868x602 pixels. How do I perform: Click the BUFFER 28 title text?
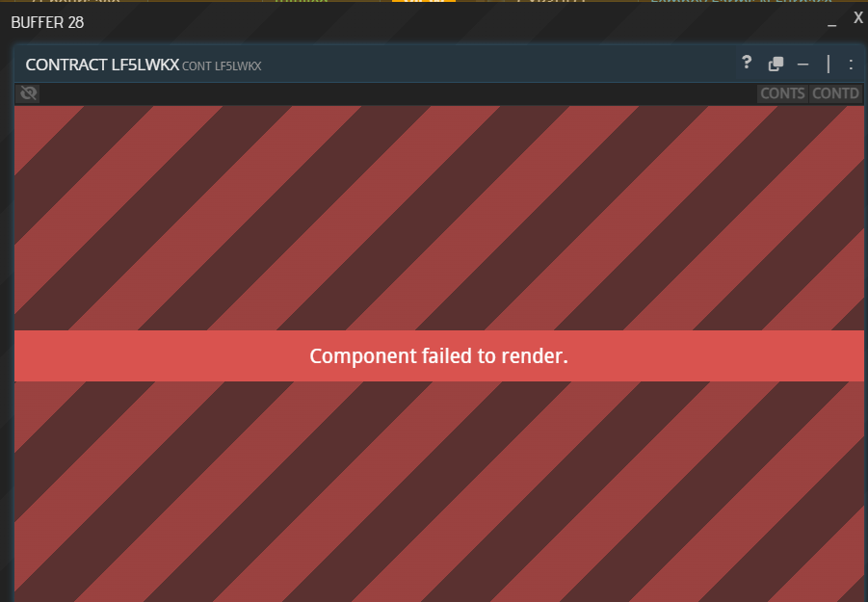[47, 23]
